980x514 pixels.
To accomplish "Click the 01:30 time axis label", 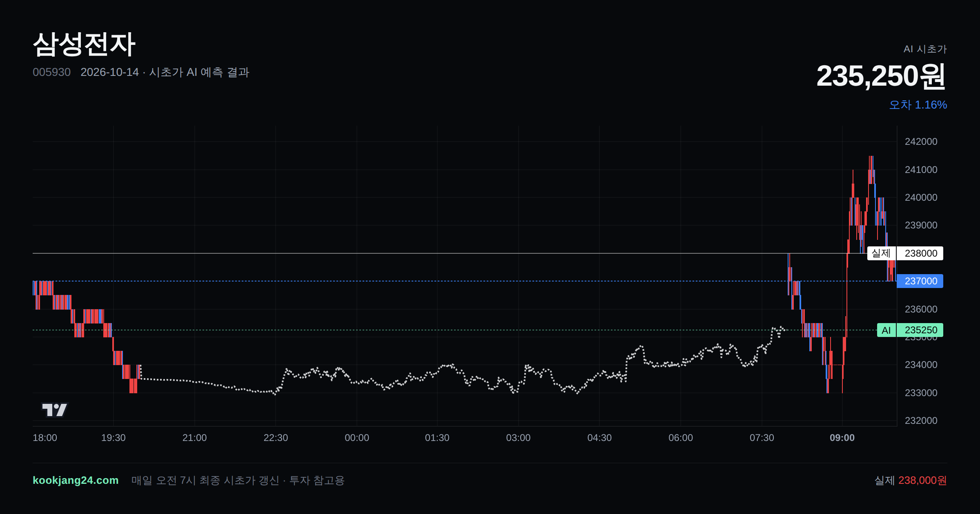I will pyautogui.click(x=437, y=438).
